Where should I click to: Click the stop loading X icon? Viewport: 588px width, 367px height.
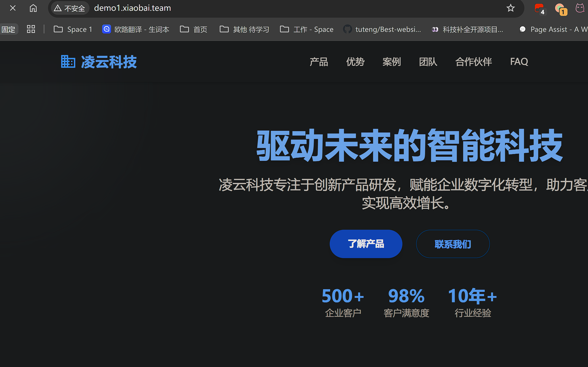13,8
